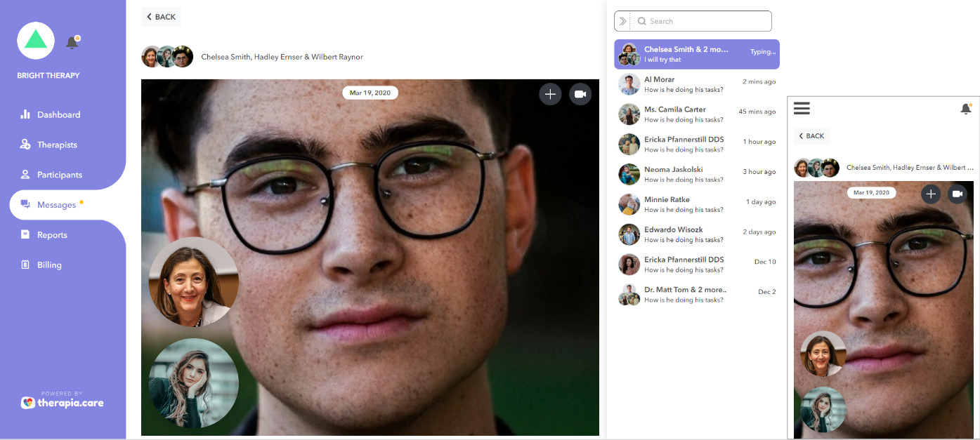Open the hamburger menu in mobile preview
The width and height of the screenshot is (980, 440).
click(x=802, y=108)
